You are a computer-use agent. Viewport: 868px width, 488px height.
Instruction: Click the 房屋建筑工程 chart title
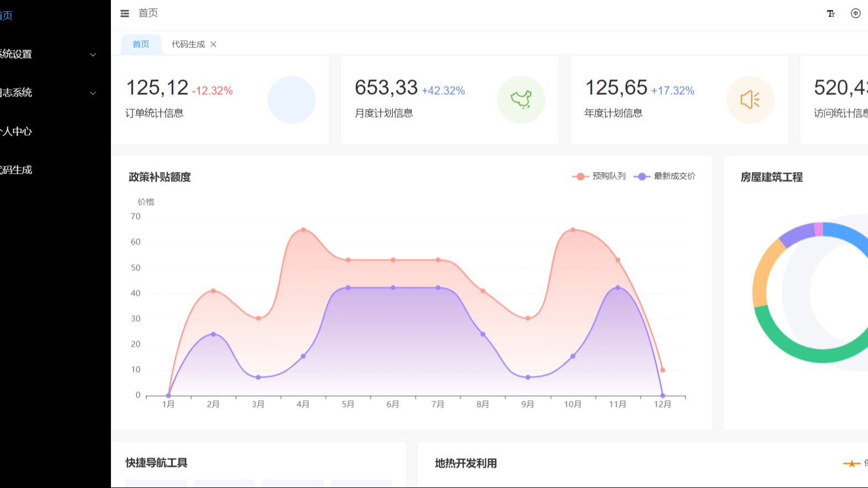(771, 177)
